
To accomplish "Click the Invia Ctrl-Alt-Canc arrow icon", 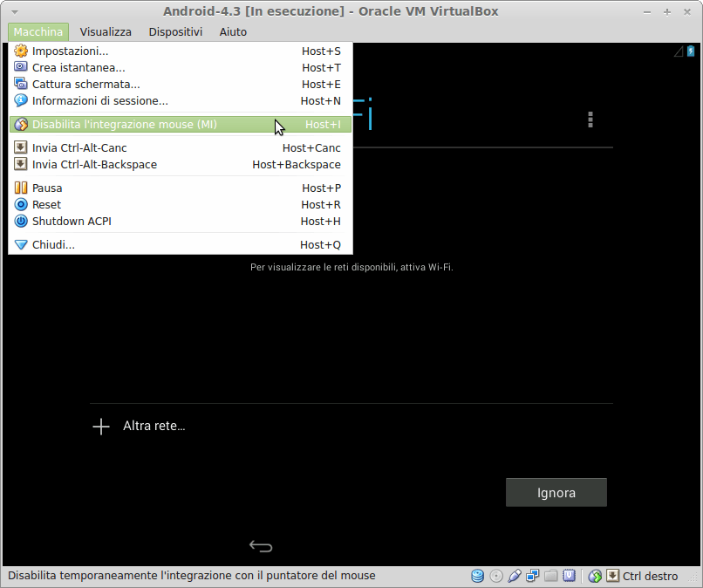I will (21, 147).
